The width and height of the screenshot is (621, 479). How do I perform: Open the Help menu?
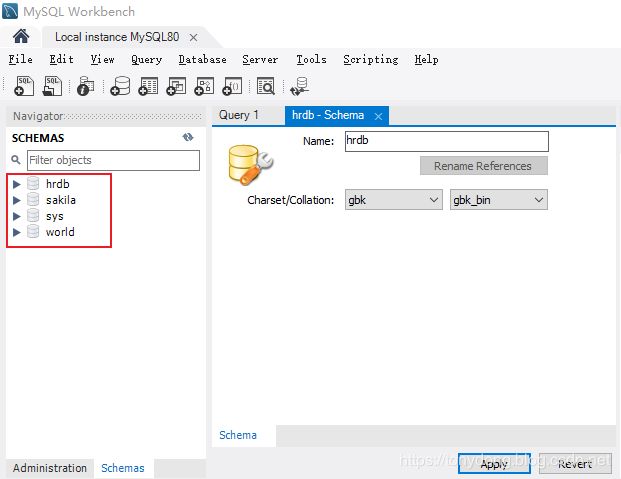(426, 59)
